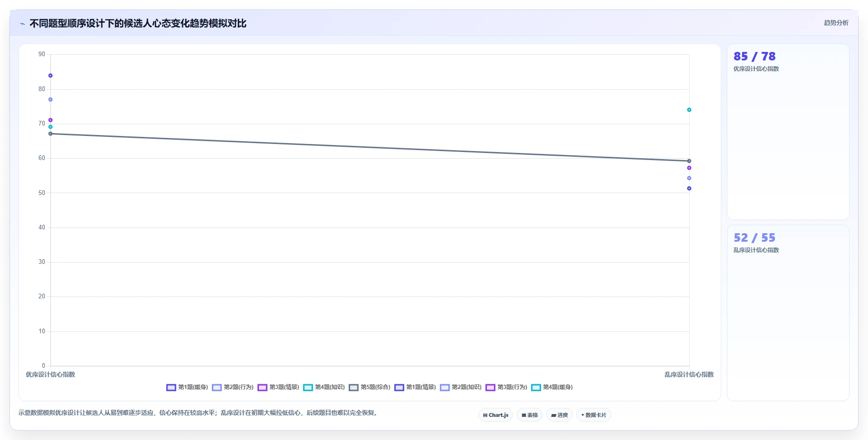This screenshot has height=440, width=868.
Task: Click the trend icon beside the chart title
Action: point(22,24)
